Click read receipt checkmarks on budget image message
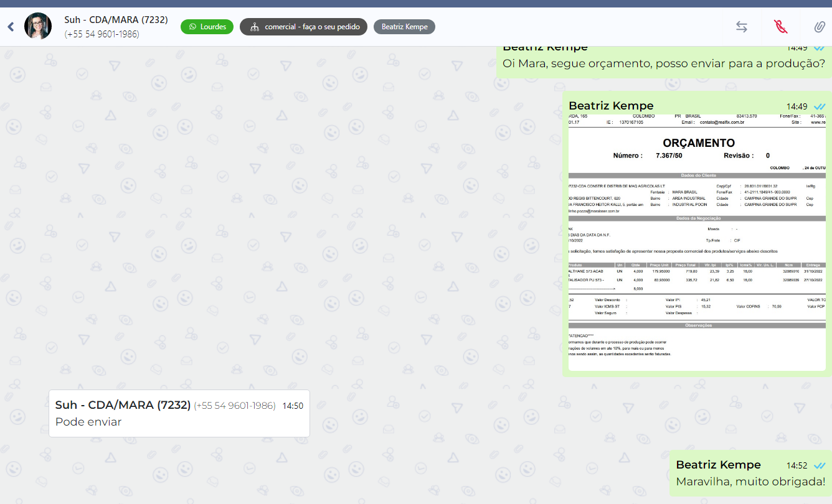The image size is (832, 504). [820, 106]
